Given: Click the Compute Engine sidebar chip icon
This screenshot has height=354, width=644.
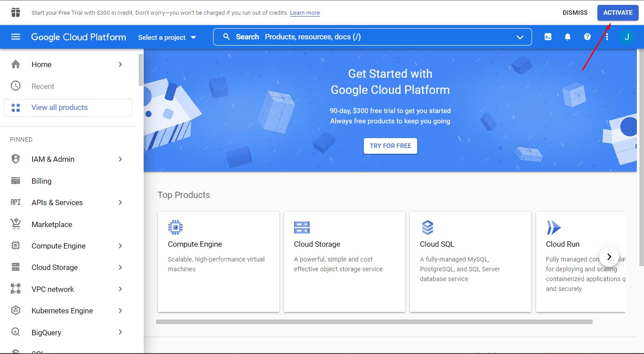Looking at the screenshot, I should point(16,245).
